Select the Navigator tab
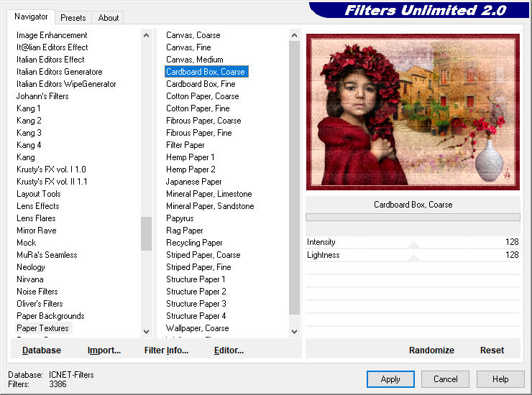Image resolution: width=532 pixels, height=395 pixels. pos(31,17)
